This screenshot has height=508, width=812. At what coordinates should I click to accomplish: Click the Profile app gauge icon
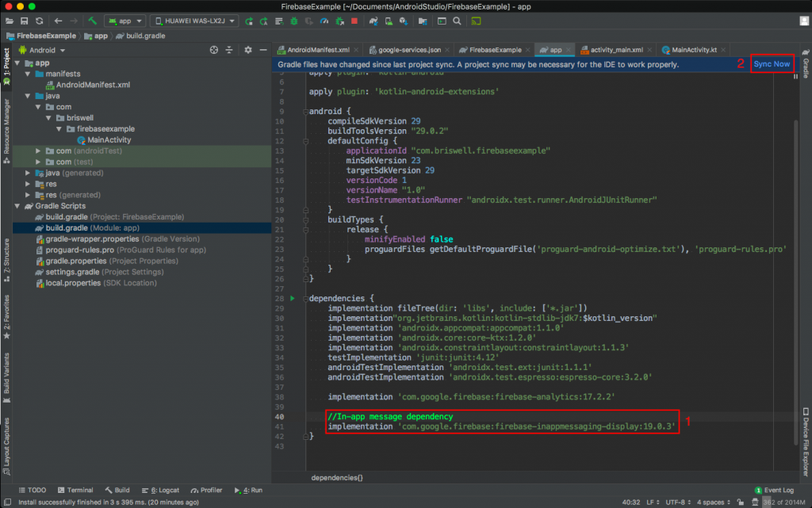pyautogui.click(x=324, y=21)
